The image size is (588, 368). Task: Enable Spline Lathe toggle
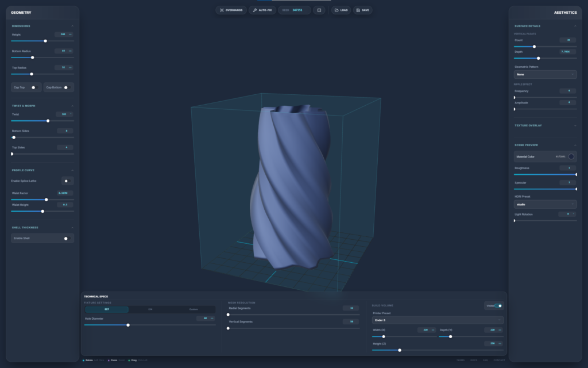(x=67, y=181)
